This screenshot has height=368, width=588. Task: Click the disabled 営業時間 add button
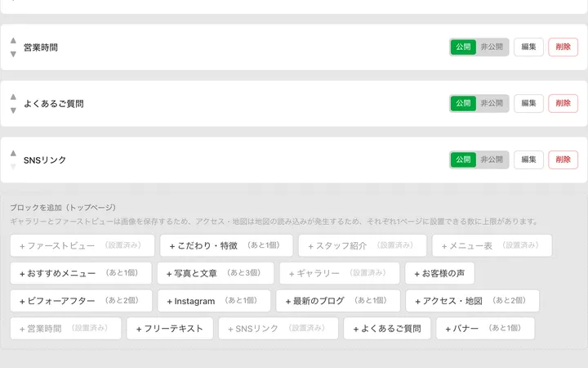65,329
